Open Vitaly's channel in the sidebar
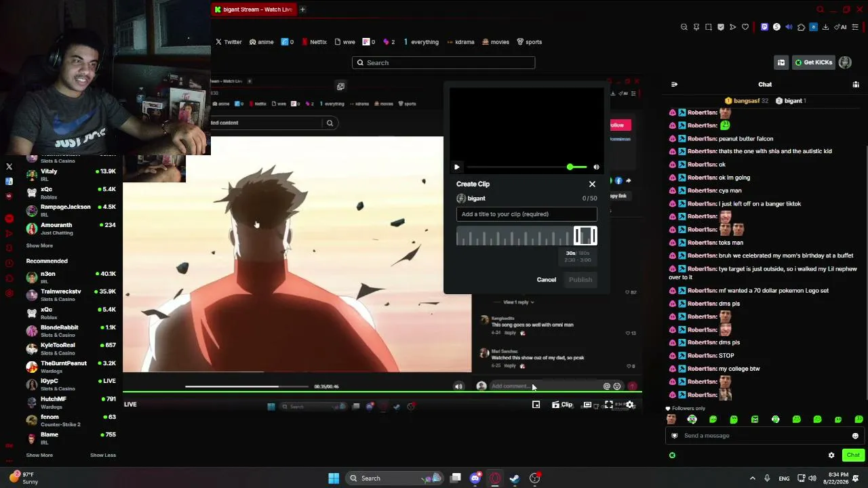 [71, 174]
